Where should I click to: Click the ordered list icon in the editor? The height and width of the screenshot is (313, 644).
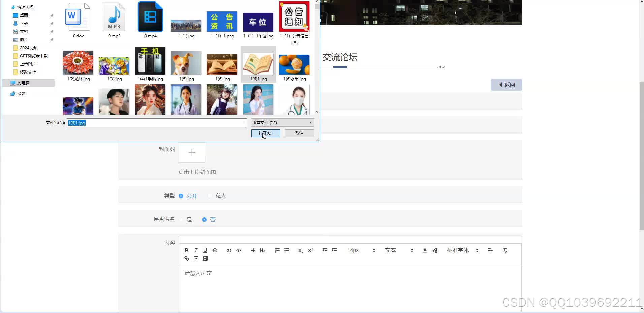[277, 250]
